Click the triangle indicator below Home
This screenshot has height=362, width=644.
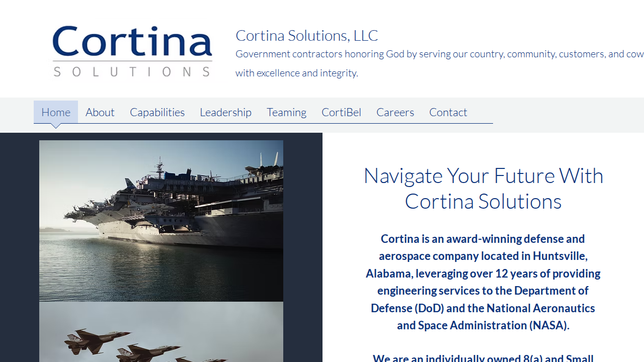click(56, 126)
